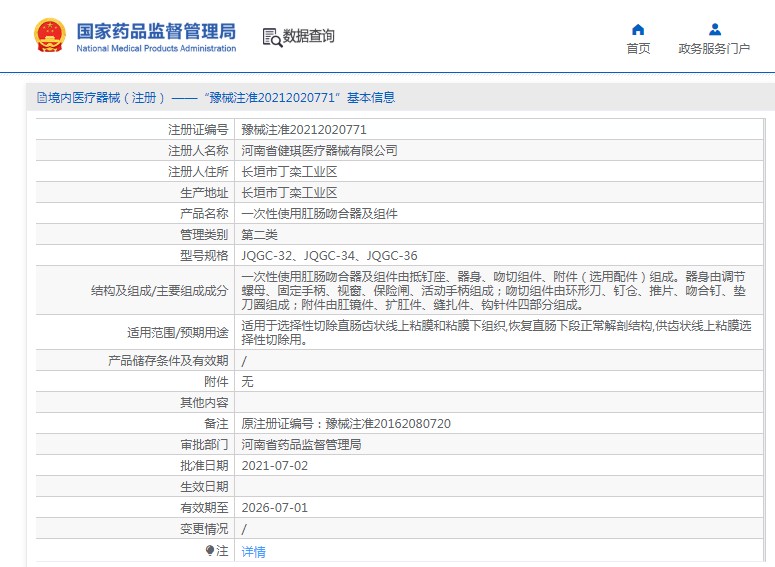
Task: Click 长垣市丁栾工业区 in 注册人住所 row
Action: (289, 172)
